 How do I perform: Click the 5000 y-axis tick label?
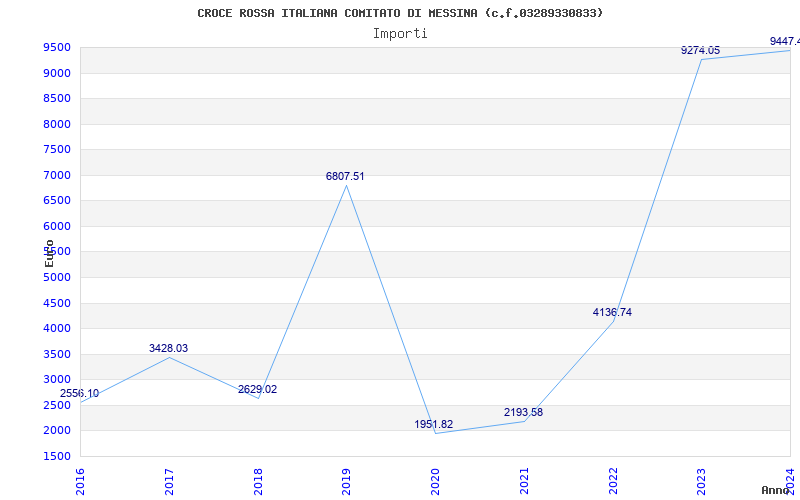pos(57,278)
